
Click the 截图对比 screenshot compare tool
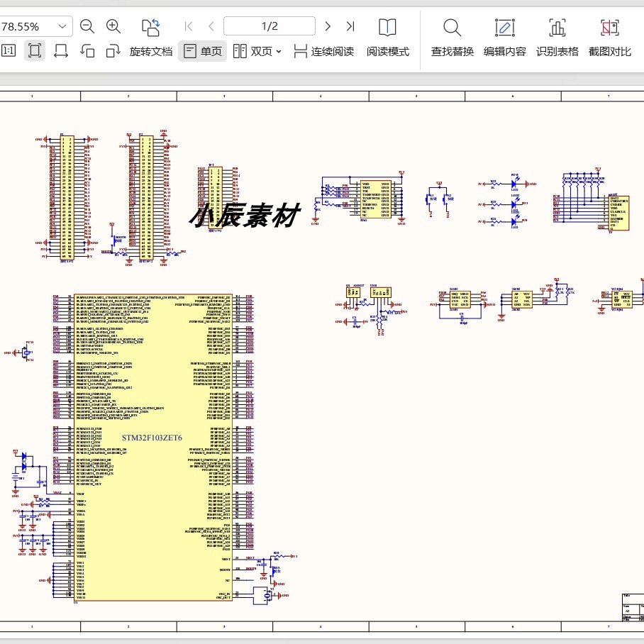click(610, 38)
